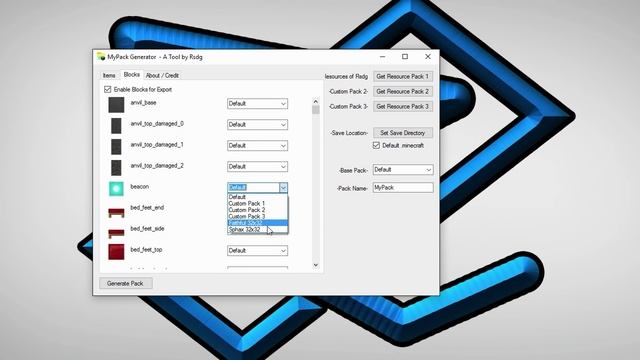Click Get Resource Pack 3 button
Screen dimensions: 640x360
[x=402, y=106]
